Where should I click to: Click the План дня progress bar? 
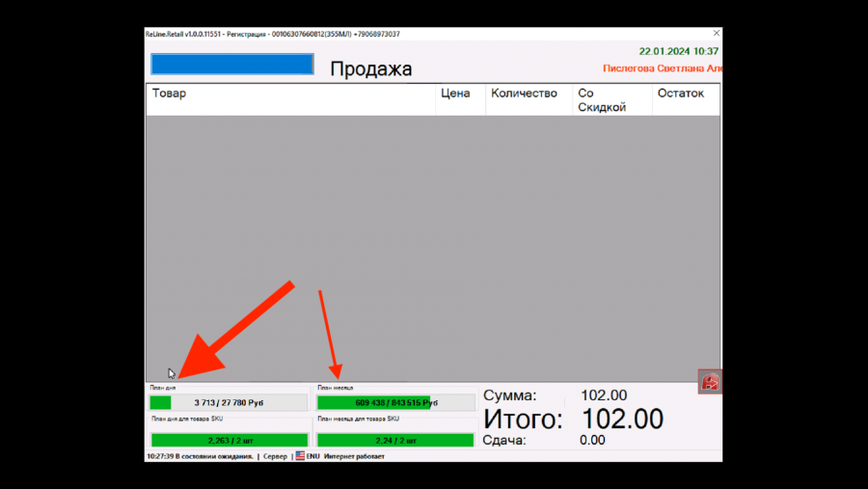point(229,402)
